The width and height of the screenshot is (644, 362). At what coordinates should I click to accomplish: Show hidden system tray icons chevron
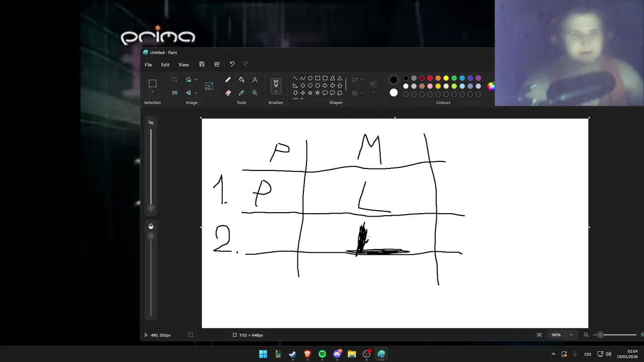553,354
